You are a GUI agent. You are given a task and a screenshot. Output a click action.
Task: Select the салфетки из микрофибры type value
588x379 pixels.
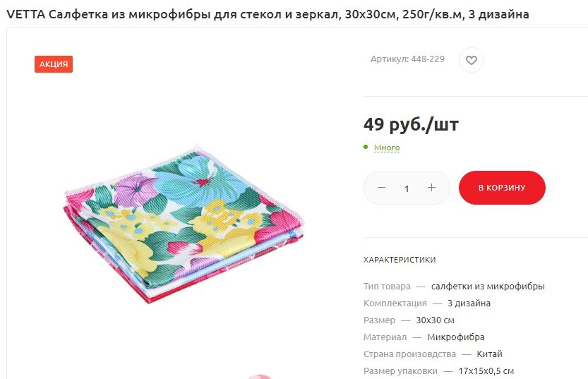[x=488, y=287]
